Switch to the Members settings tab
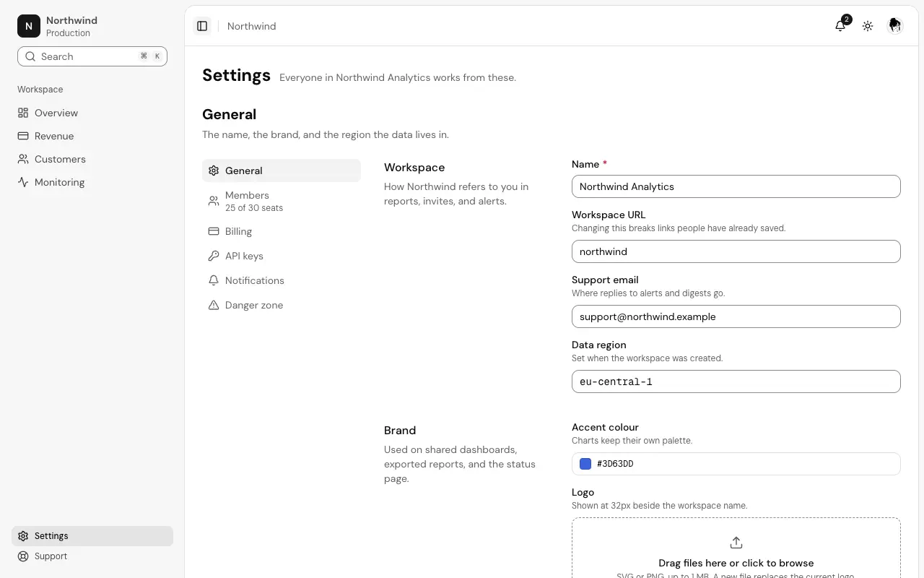924x578 pixels. click(x=282, y=201)
